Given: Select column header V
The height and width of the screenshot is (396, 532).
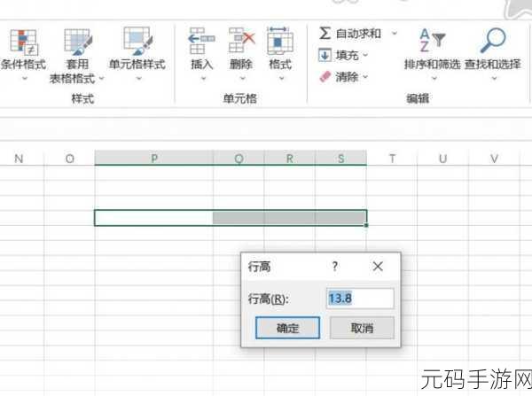Looking at the screenshot, I should pyautogui.click(x=494, y=159).
